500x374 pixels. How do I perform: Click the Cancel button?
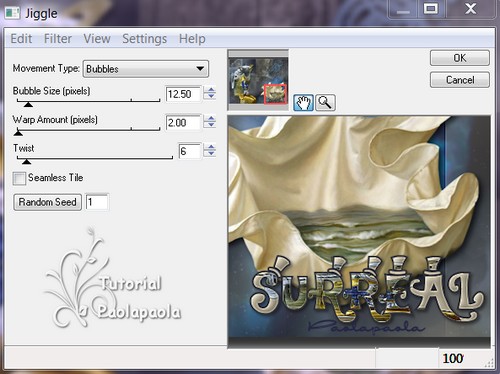click(460, 80)
